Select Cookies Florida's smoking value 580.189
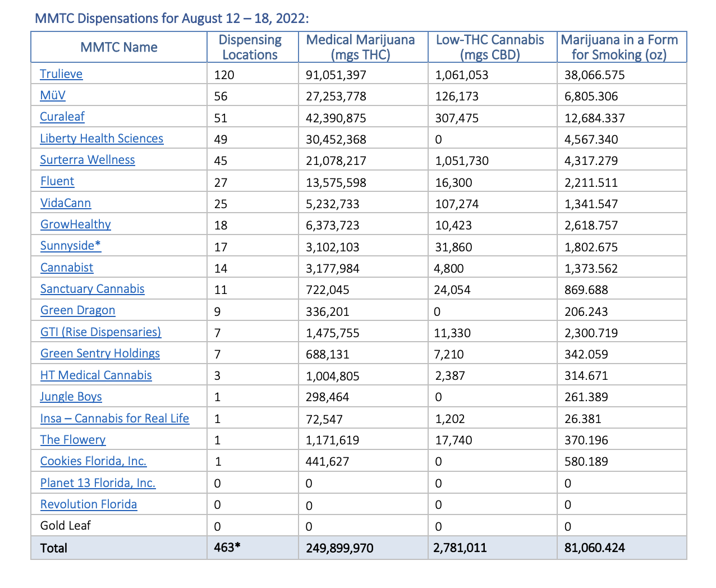Screen dimensions: 716x588 pos(586,462)
